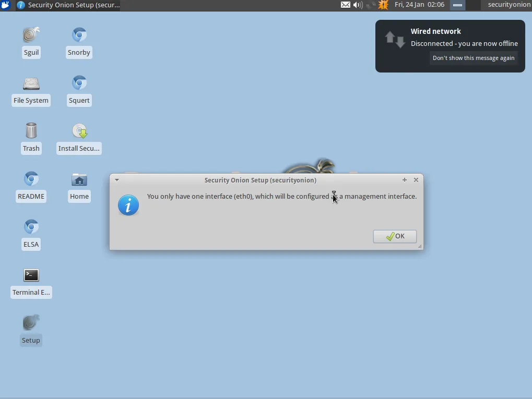
Task: Click the network arrows icon in notification
Action: tap(395, 39)
